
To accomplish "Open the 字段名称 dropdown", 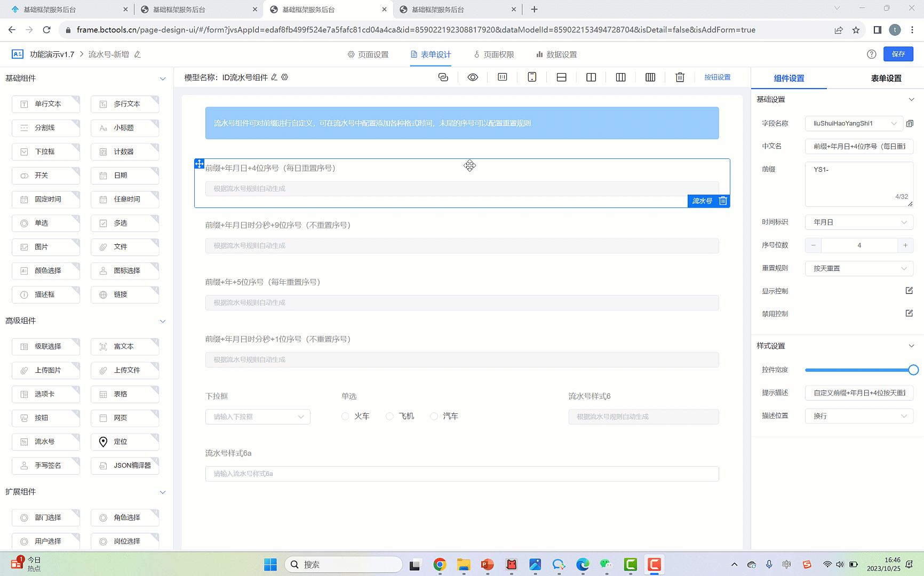I will [x=854, y=123].
